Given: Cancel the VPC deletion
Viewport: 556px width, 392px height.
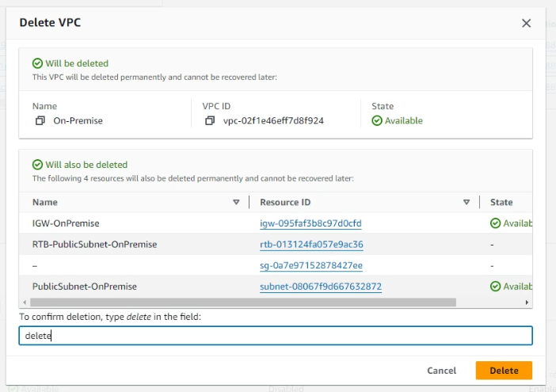Looking at the screenshot, I should [441, 371].
